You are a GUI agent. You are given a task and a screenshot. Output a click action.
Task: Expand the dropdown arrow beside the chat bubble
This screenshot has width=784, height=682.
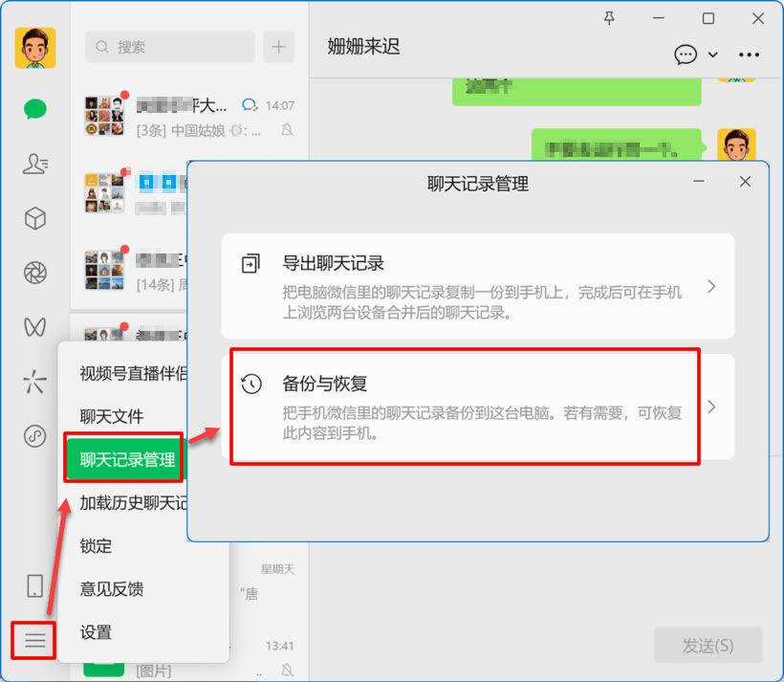pyautogui.click(x=713, y=55)
